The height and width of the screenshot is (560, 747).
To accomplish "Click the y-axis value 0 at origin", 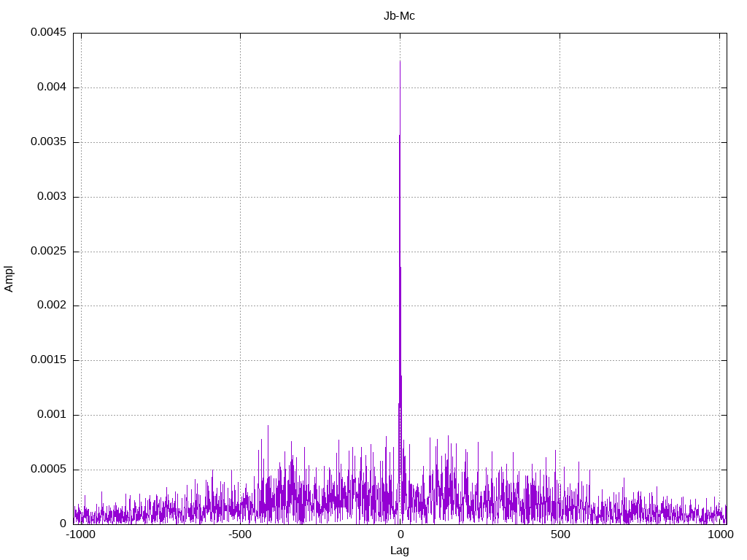I will 63,524.
